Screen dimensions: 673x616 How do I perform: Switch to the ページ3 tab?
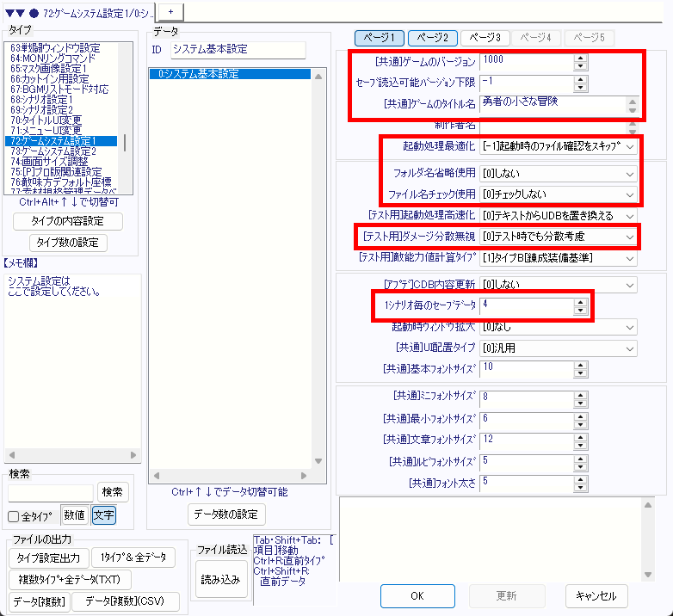click(485, 38)
